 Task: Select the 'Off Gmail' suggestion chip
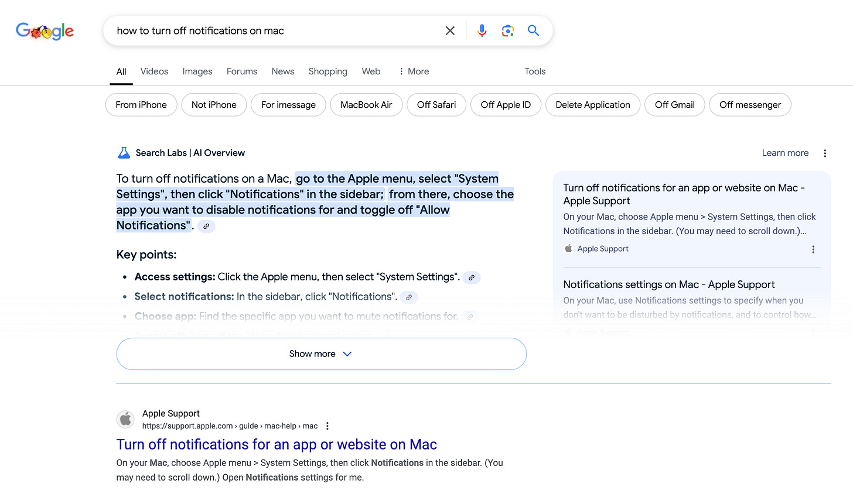tap(675, 105)
